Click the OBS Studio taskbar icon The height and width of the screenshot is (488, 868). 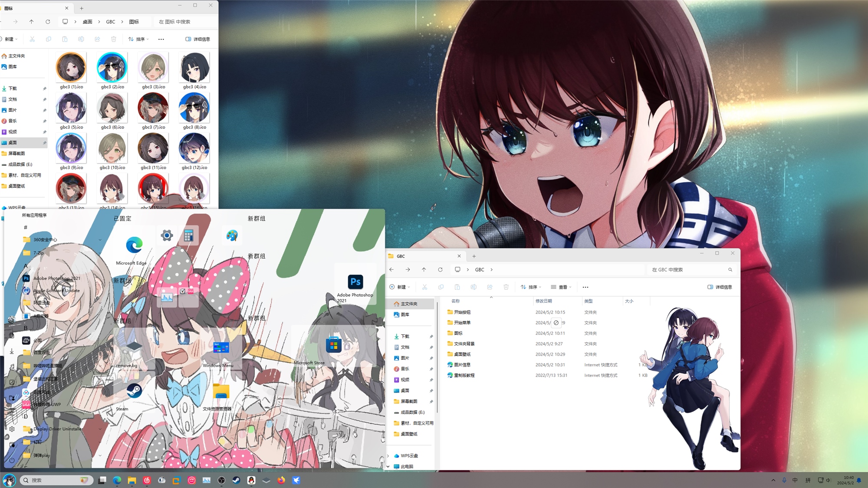[x=221, y=480]
